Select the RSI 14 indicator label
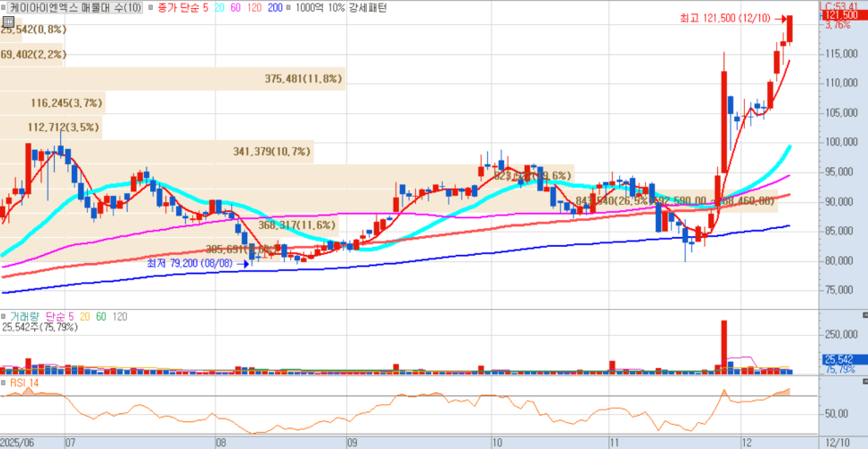868x449 pixels. point(23,383)
